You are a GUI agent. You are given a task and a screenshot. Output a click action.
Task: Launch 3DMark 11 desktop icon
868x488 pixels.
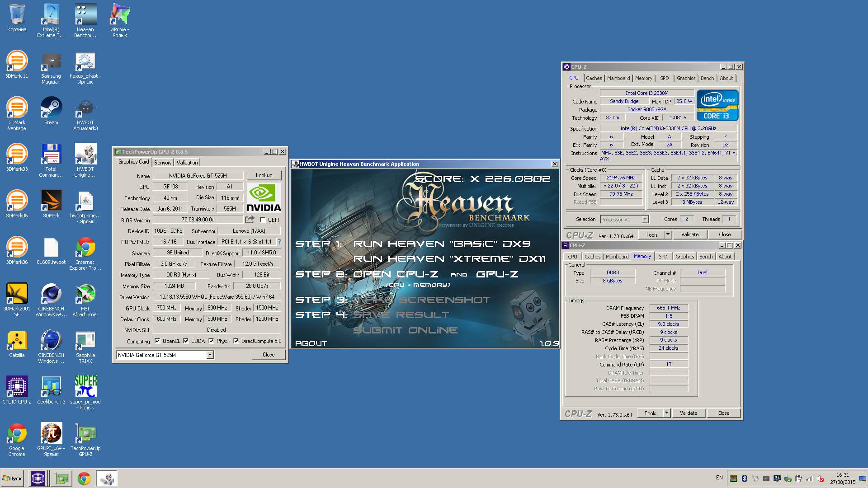(17, 65)
